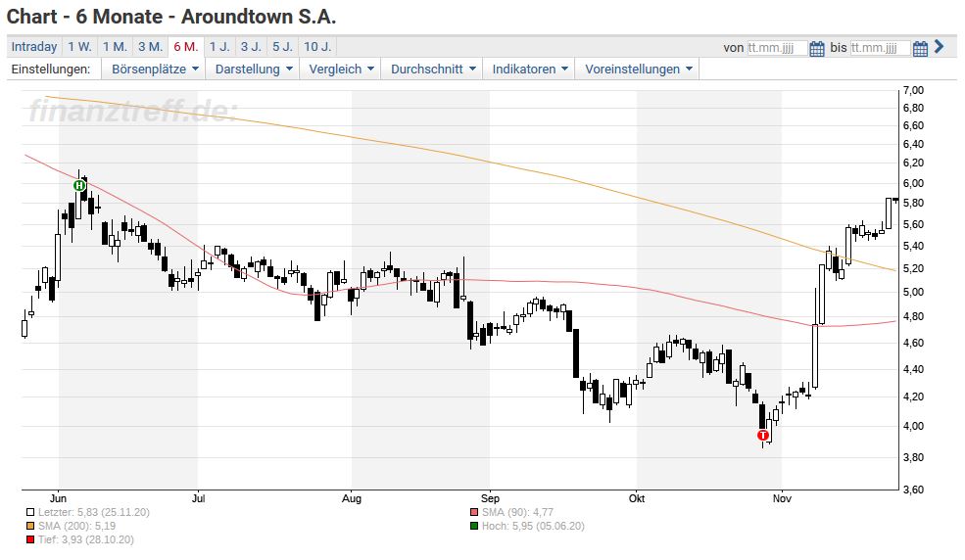Select the 3 M. time range tab

click(150, 47)
